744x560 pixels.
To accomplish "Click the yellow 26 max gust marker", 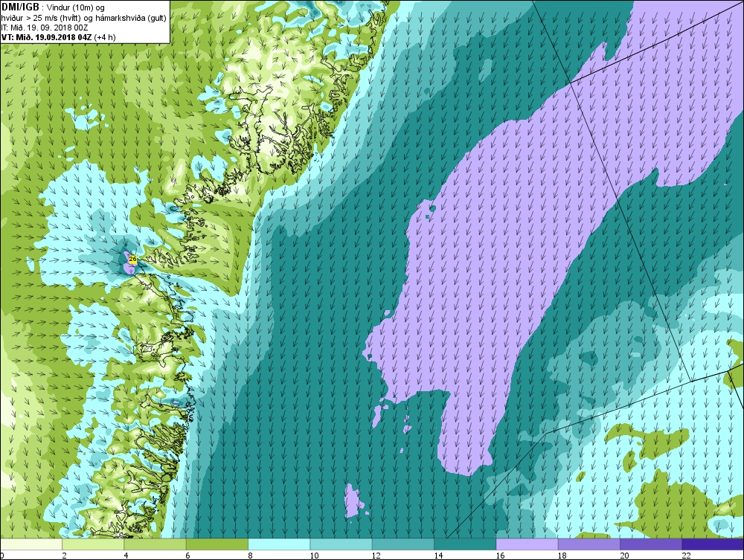I will coord(133,259).
